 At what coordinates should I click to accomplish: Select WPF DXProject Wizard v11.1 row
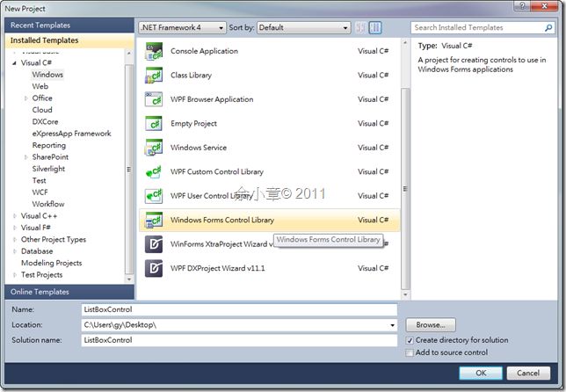(270, 268)
